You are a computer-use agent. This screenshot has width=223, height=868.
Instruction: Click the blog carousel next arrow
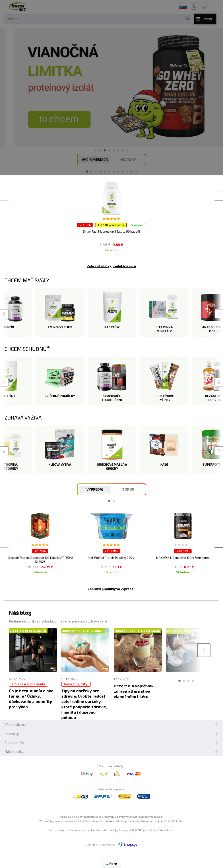(x=204, y=650)
